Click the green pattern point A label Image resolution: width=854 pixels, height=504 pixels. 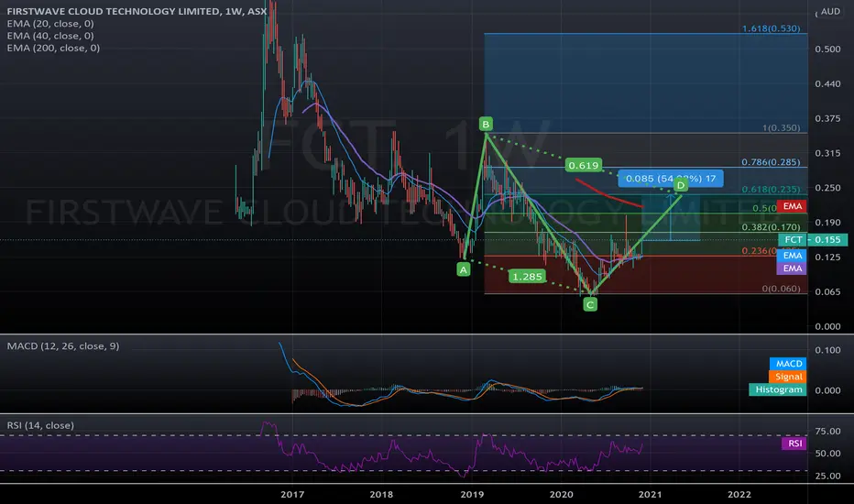point(464,269)
